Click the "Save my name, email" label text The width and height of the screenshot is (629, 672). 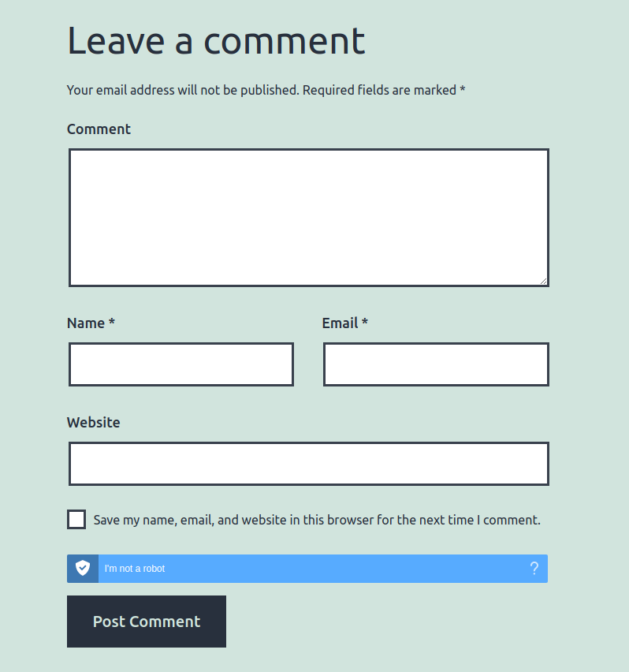[x=317, y=521]
